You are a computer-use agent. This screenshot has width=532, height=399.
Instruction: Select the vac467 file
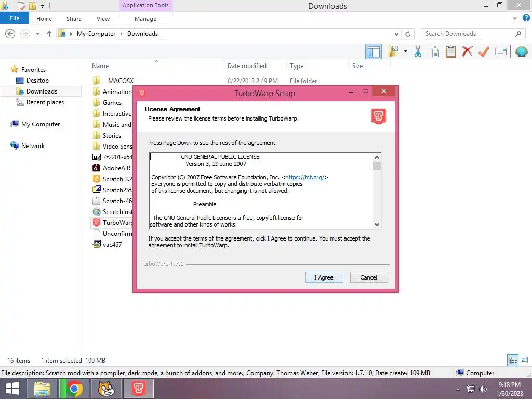pyautogui.click(x=112, y=244)
